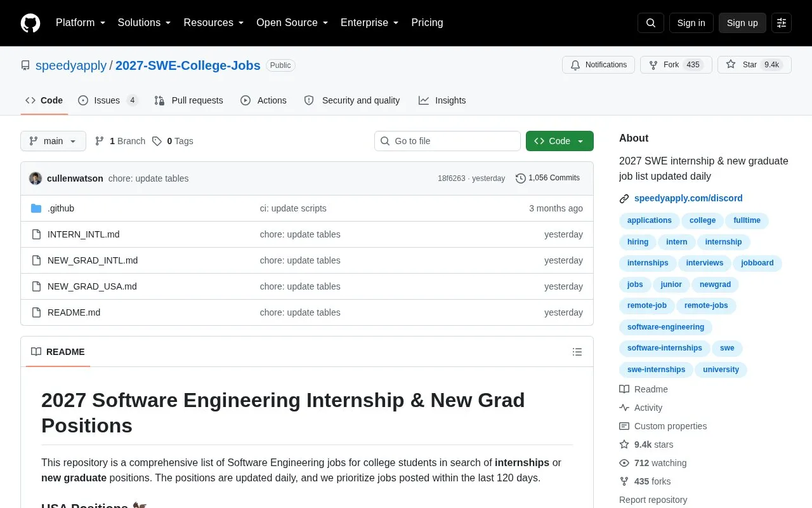Image resolution: width=812 pixels, height=508 pixels.
Task: Click the Notifications bell button
Action: pyautogui.click(x=598, y=65)
